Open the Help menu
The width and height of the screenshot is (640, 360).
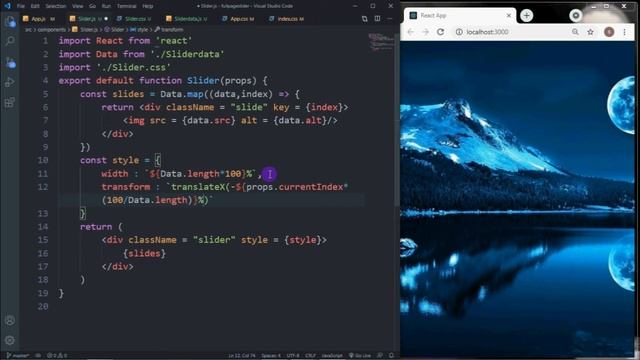point(148,6)
